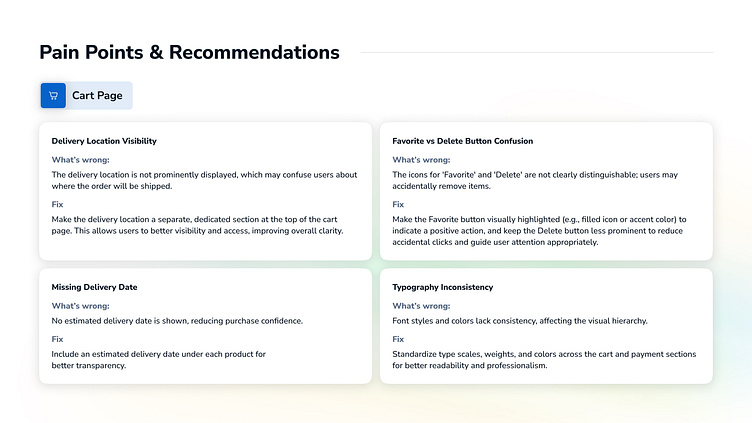Select the Missing Delivery Date heading
752x423 pixels.
click(94, 287)
